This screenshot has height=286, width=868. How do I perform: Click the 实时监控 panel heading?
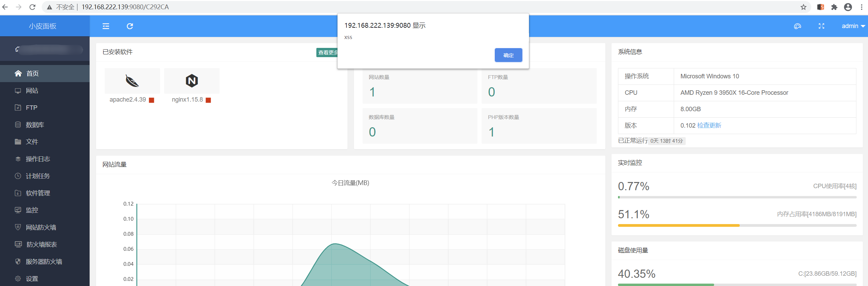click(x=630, y=163)
